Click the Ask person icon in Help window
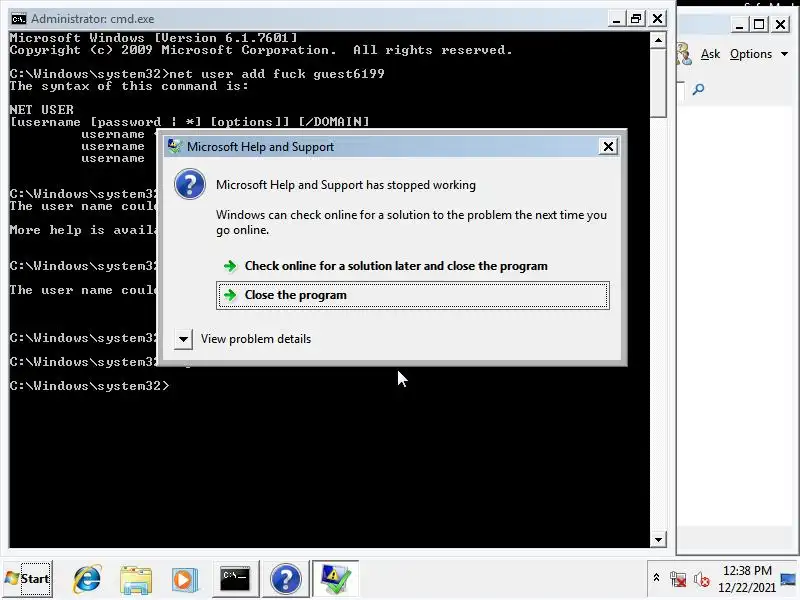The image size is (800, 600). (684, 54)
